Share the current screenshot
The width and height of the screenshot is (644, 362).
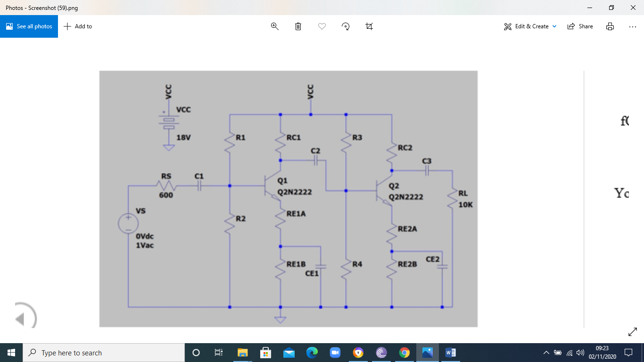point(580,26)
